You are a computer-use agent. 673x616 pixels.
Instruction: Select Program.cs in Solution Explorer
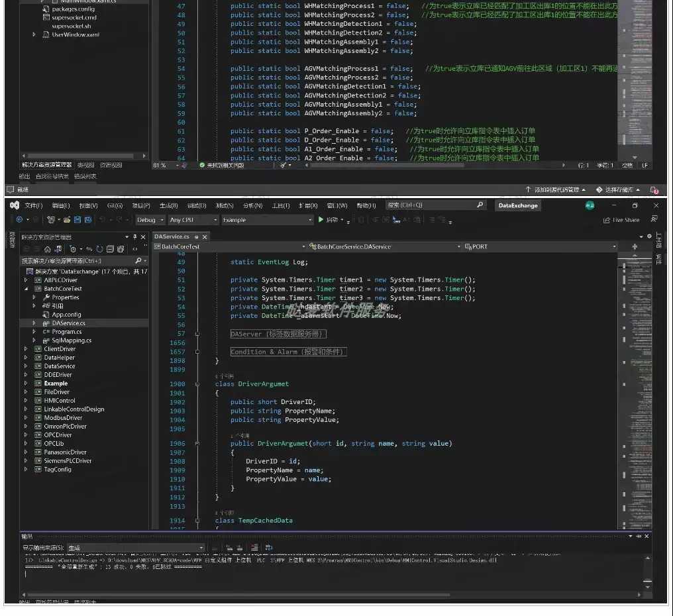point(66,331)
